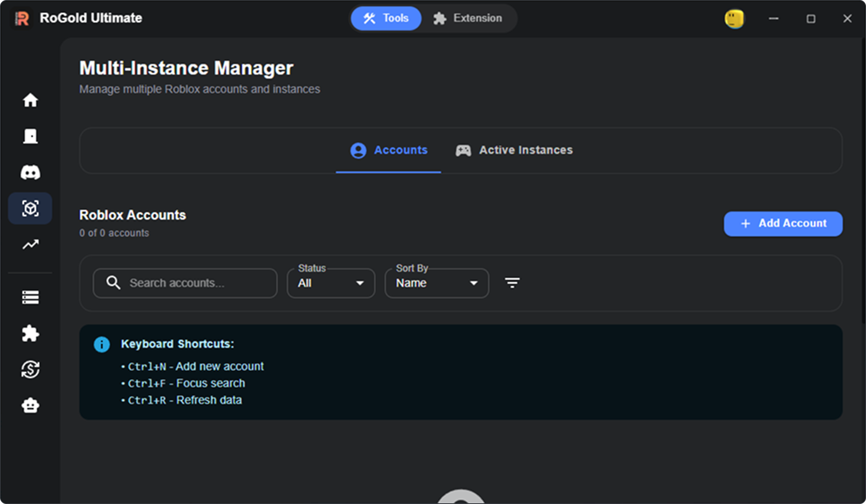
Task: Click the Roblox avatar sidebar icon
Action: pos(30,136)
